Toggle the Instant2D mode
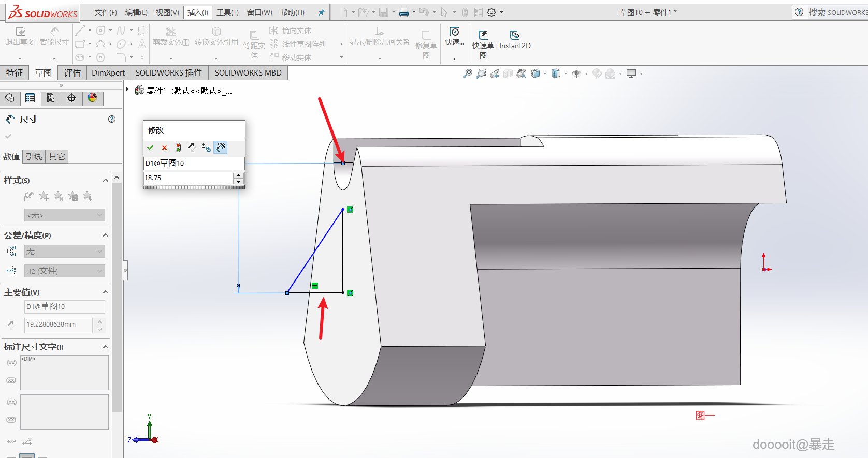Screen dimensions: 868x458 click(514, 40)
